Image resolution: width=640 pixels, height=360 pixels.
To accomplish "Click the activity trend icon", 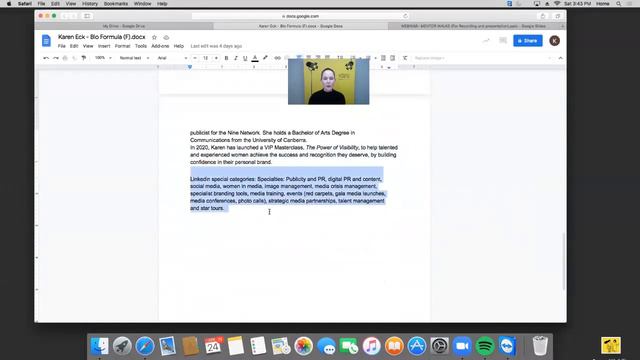I will click(486, 40).
